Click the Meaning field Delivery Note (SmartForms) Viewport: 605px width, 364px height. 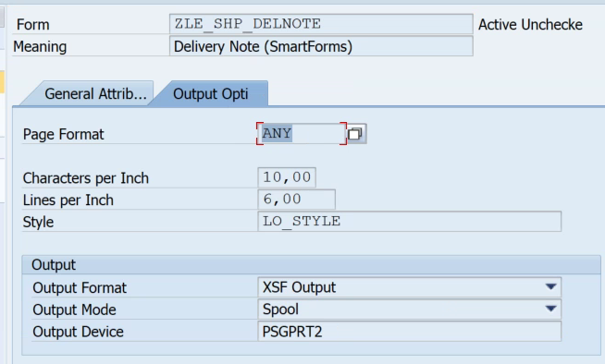[x=321, y=46]
